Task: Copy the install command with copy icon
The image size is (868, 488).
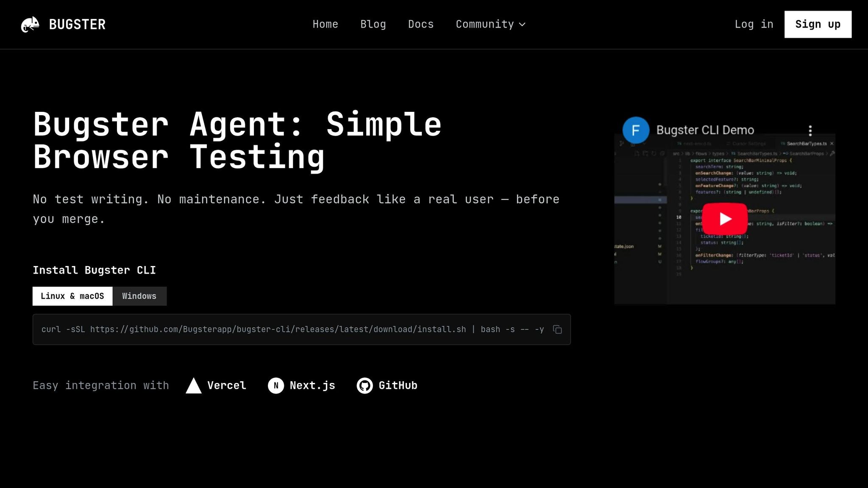Action: pyautogui.click(x=557, y=329)
